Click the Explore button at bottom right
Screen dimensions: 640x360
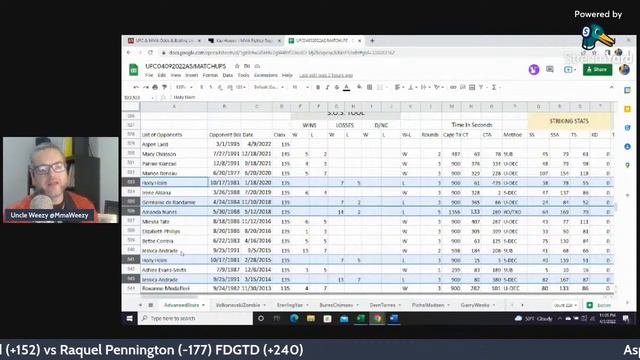pos(600,305)
